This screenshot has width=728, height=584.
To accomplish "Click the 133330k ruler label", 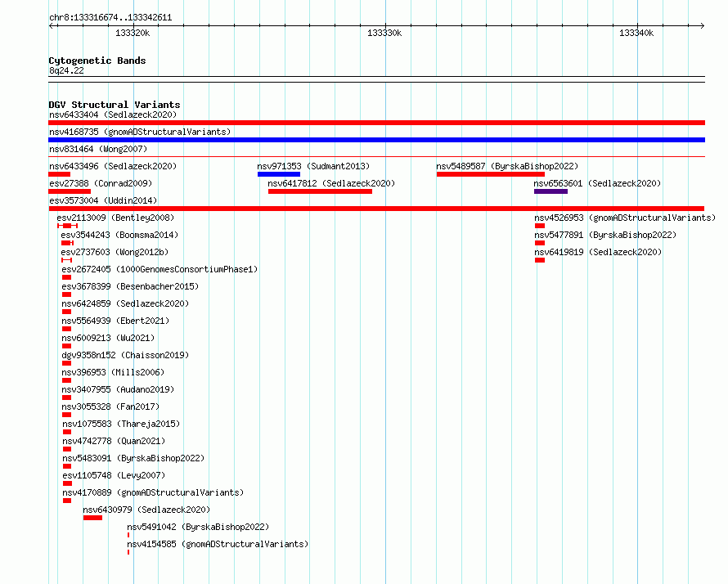I will click(384, 33).
